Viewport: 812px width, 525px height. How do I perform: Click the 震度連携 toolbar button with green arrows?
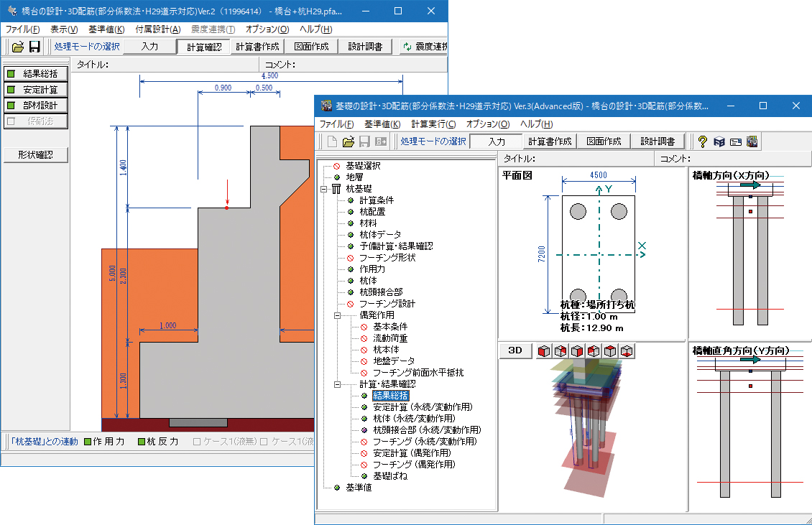pyautogui.click(x=425, y=47)
